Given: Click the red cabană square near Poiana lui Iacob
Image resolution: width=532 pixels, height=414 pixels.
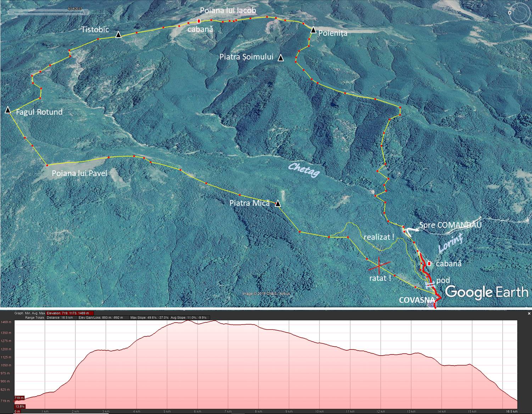Looking at the screenshot, I should (199, 21).
